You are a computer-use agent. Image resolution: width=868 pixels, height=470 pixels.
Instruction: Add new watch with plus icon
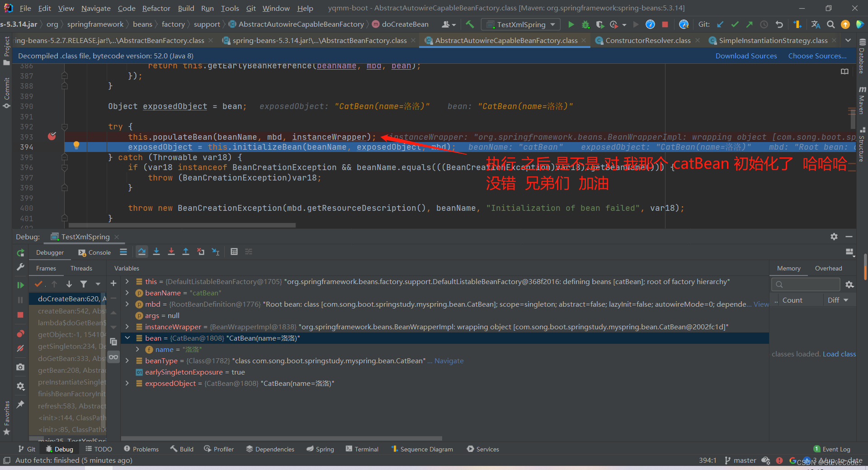coord(113,283)
